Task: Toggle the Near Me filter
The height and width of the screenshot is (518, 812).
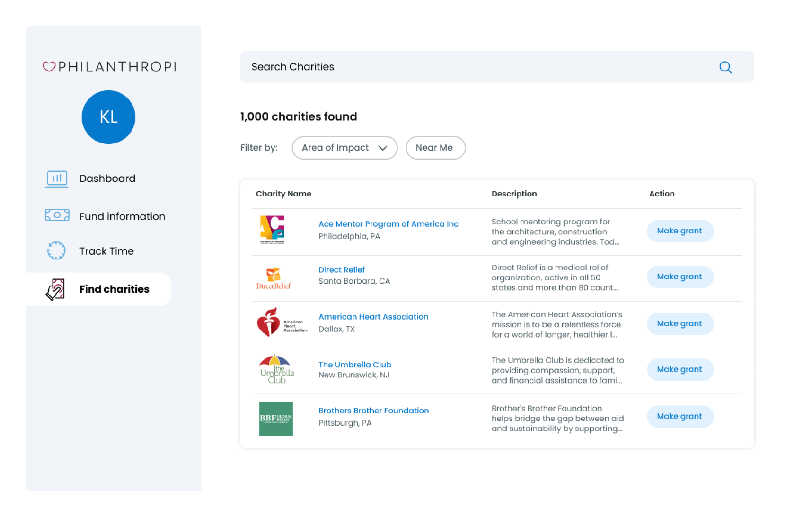Action: 435,148
